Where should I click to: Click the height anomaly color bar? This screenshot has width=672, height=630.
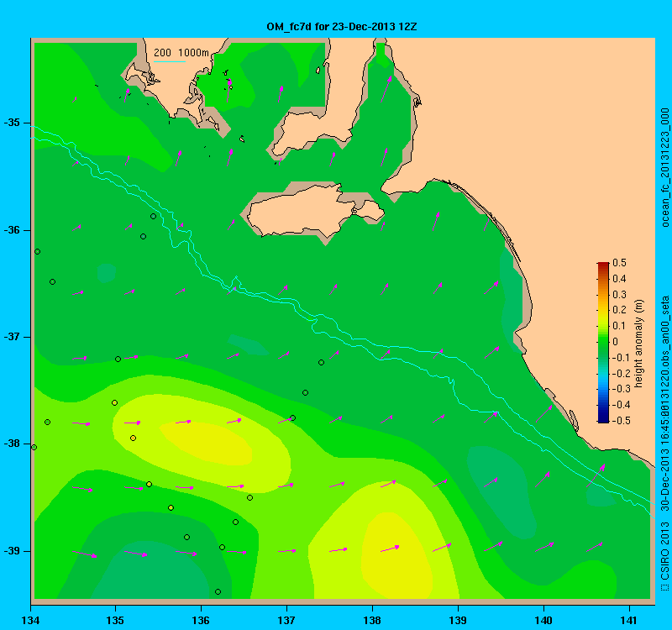[603, 343]
